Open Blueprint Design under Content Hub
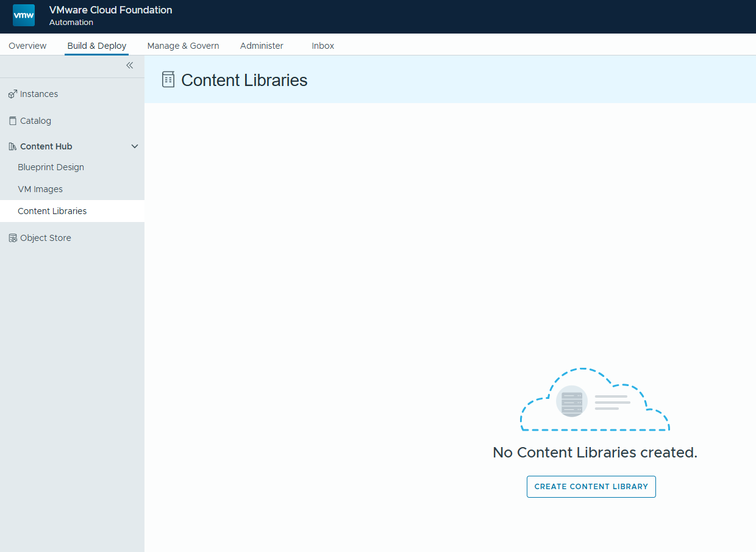Image resolution: width=756 pixels, height=552 pixels. [x=51, y=167]
